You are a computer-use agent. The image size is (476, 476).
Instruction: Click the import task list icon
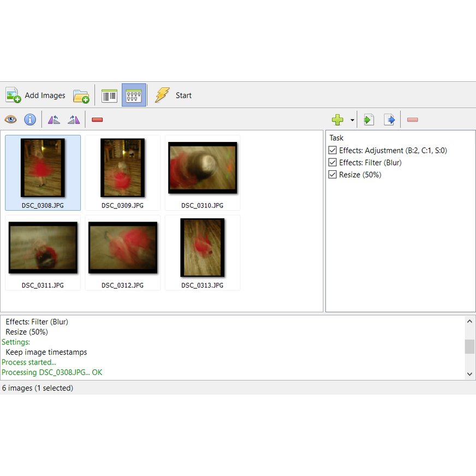[x=369, y=120]
